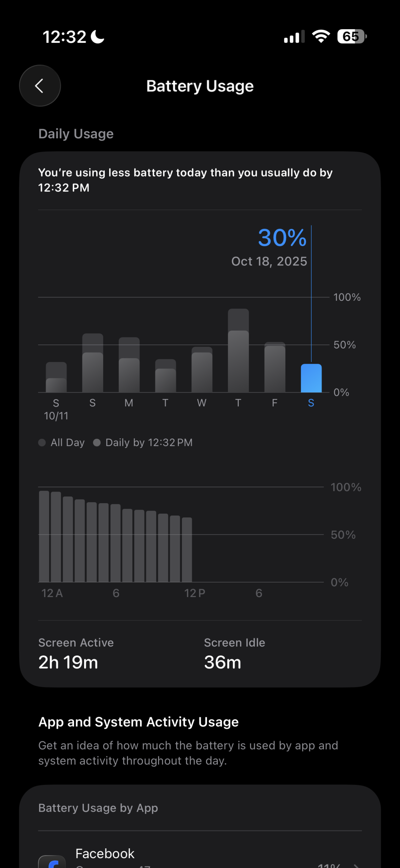
Task: Tap the Sleep Focus moon icon
Action: click(x=98, y=37)
